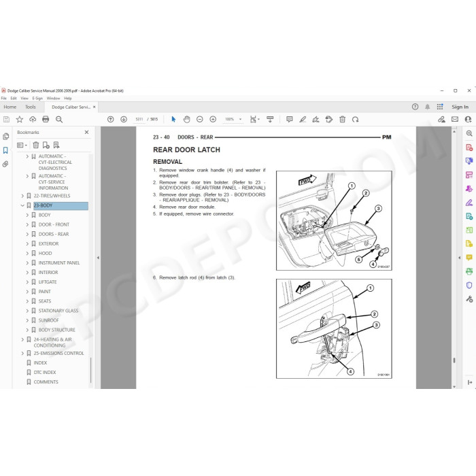
Task: Click the scrolling mode keyboard icon
Action: [270, 119]
